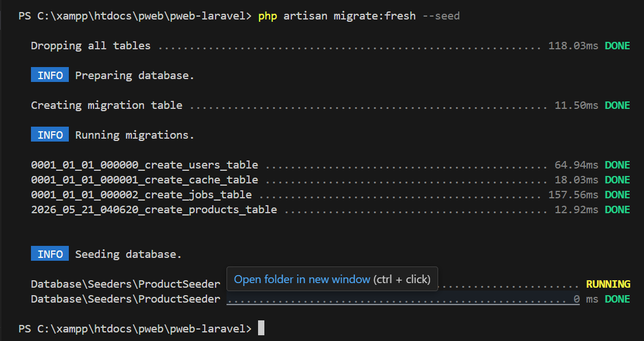
Task: Click '64.94ms' duration value
Action: tap(577, 165)
